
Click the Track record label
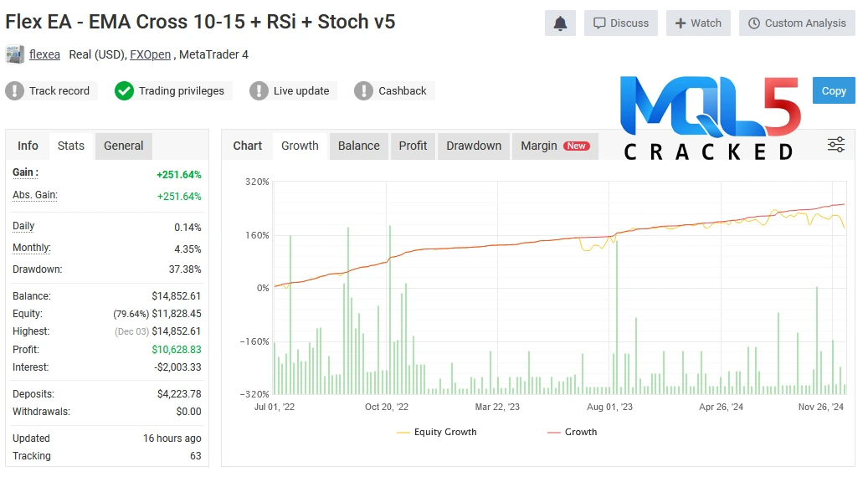(59, 90)
